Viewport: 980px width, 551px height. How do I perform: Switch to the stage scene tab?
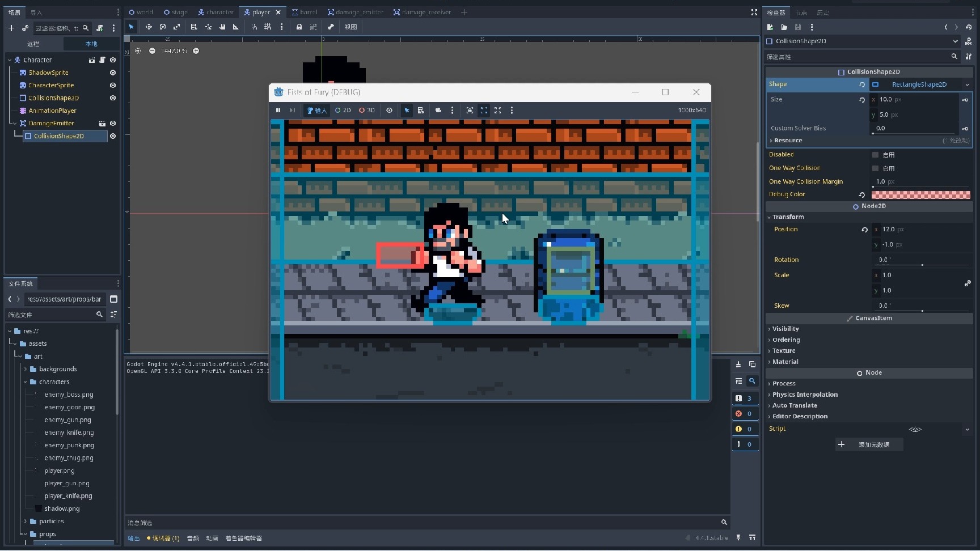point(176,12)
